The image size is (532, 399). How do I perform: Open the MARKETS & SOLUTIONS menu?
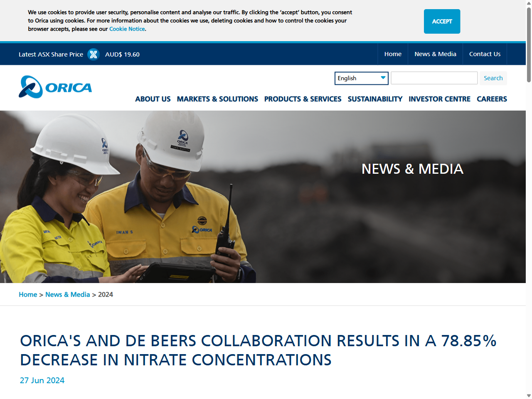[x=217, y=99]
